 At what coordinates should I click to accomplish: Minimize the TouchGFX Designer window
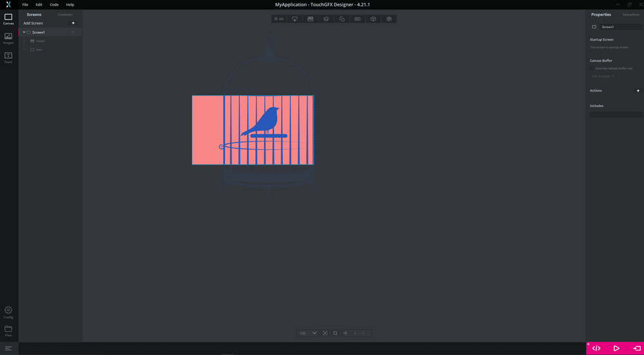618,5
